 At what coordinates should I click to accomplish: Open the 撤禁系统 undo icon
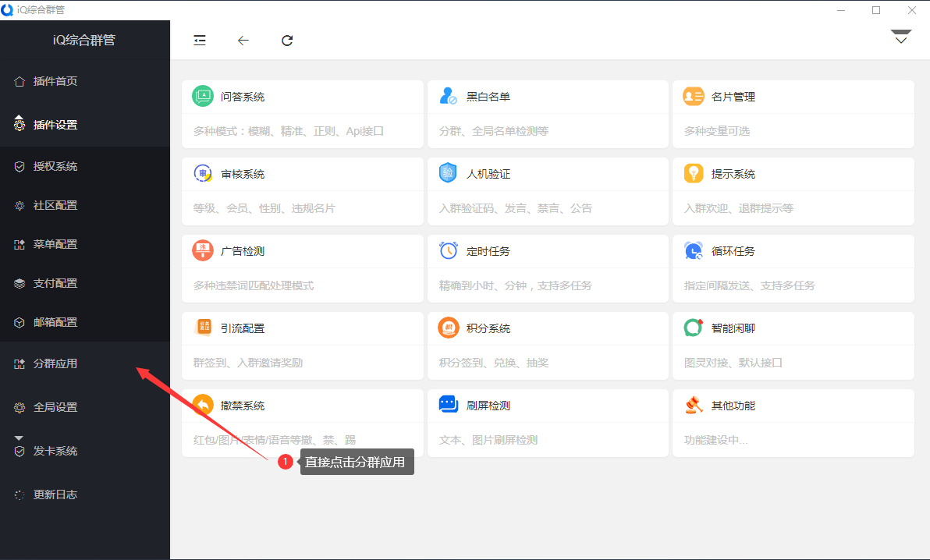coord(203,405)
